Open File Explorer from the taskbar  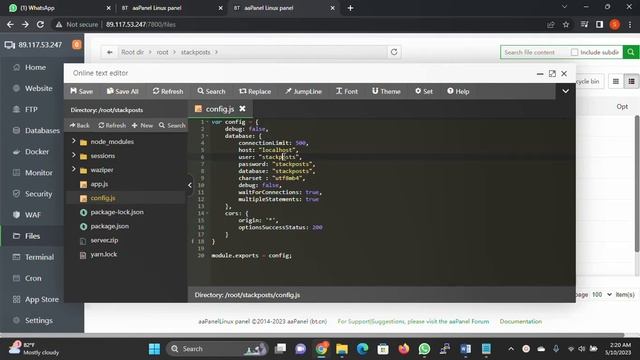coord(342,349)
